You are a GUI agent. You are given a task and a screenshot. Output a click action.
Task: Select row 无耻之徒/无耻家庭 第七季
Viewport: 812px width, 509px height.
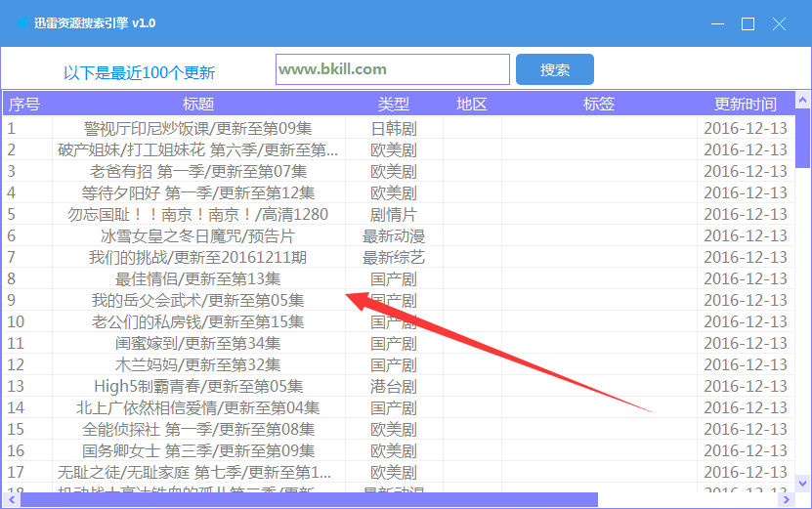399,472
